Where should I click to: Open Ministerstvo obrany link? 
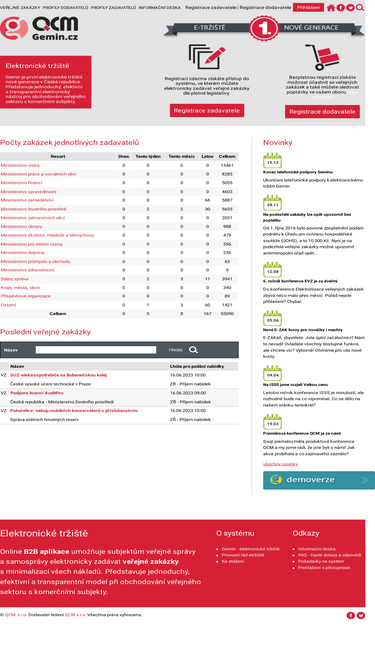[21, 226]
